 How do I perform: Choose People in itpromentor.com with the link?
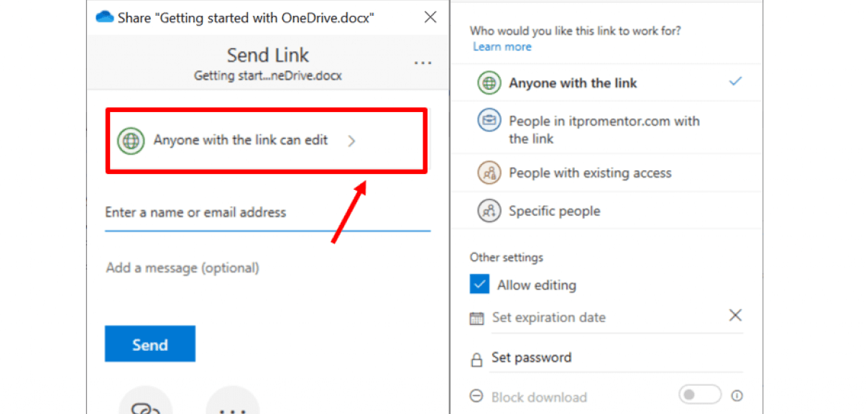(604, 129)
